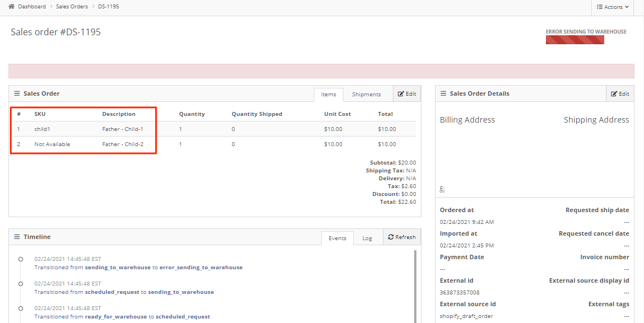This screenshot has width=644, height=323.
Task: Click Imported at date 02/24/2021 2:45 PM
Action: pyautogui.click(x=466, y=245)
